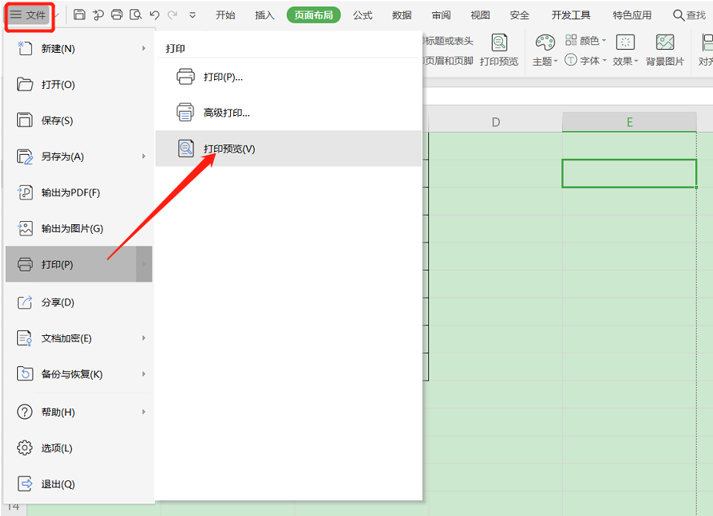The width and height of the screenshot is (713, 516).
Task: Switch to the 插入 tab
Action: (x=265, y=15)
